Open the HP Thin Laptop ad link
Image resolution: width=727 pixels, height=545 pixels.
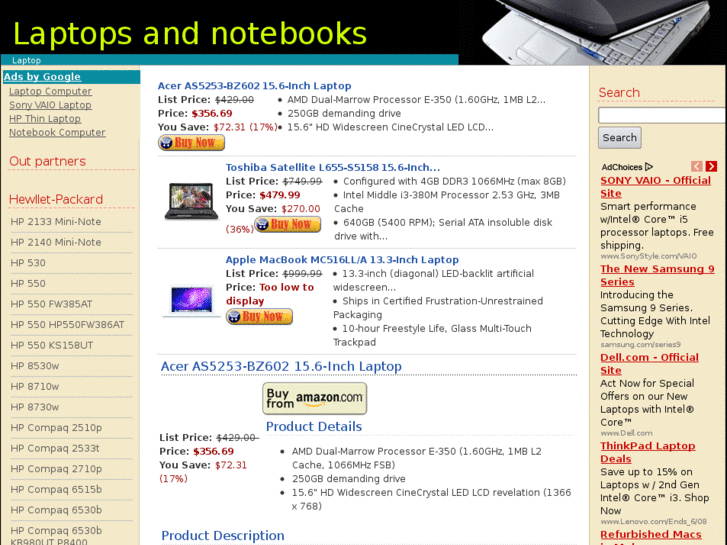point(45,119)
